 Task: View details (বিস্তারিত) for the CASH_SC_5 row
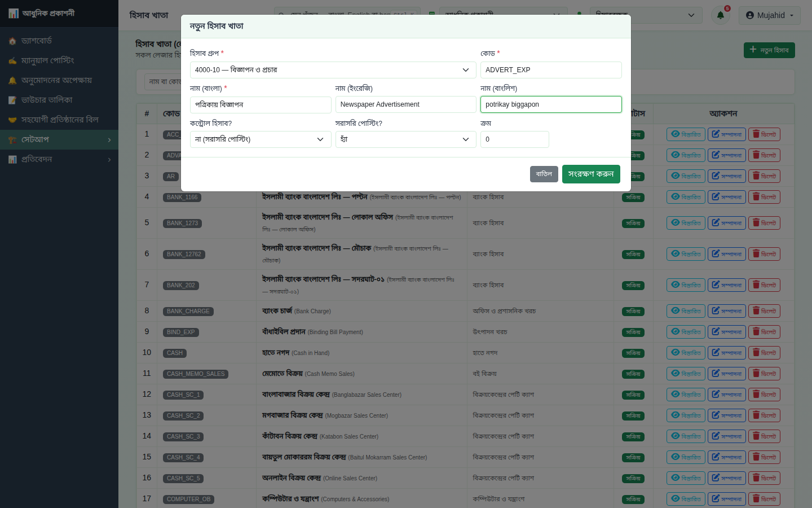pos(686,478)
